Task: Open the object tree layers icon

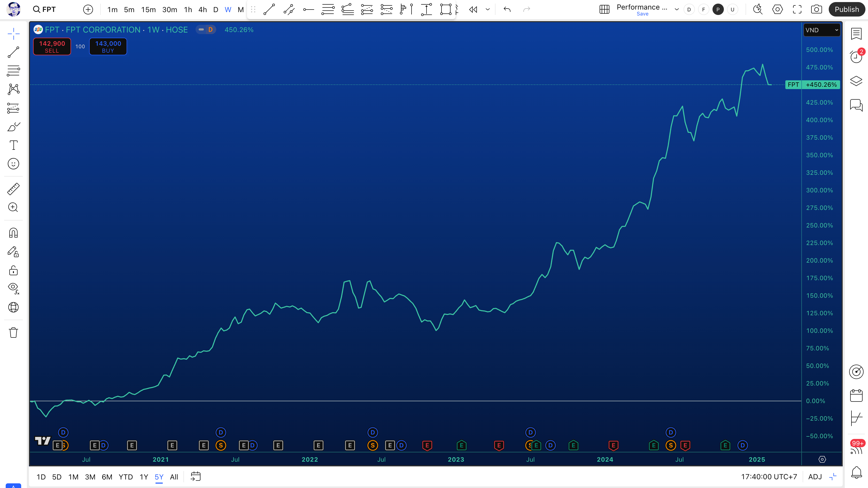Action: coord(856,81)
